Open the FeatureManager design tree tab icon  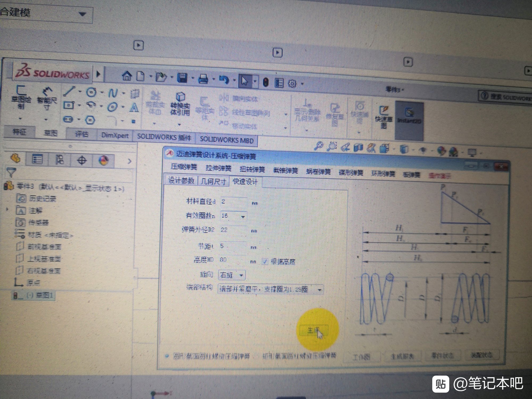[15, 159]
